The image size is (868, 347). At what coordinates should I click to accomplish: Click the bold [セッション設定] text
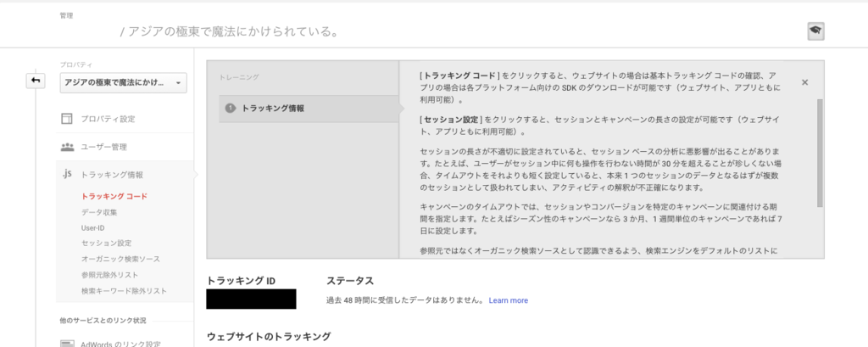tap(452, 119)
